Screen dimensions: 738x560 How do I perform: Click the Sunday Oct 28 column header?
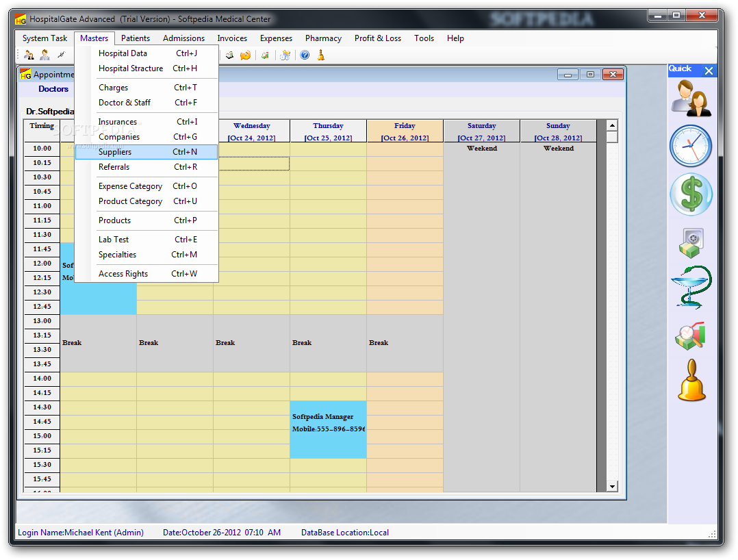(558, 131)
